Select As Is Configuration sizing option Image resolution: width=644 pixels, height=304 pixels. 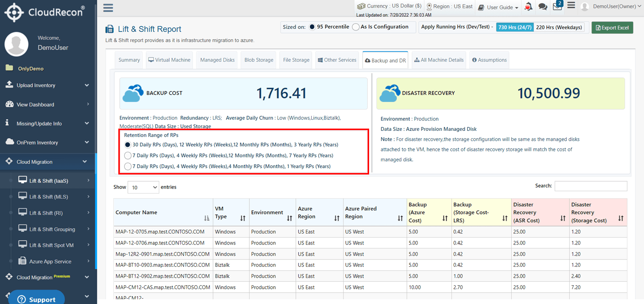[356, 27]
